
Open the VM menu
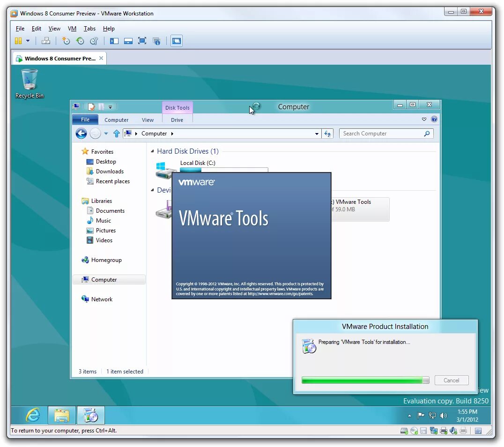click(72, 29)
